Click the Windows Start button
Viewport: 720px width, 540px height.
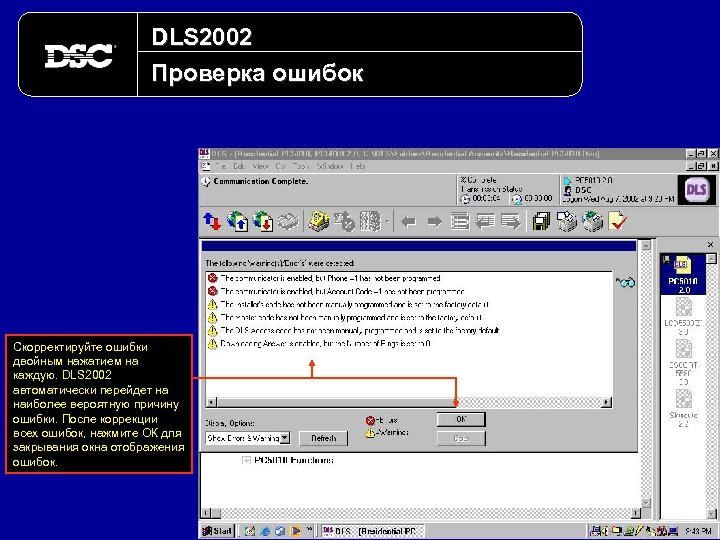pyautogui.click(x=217, y=531)
